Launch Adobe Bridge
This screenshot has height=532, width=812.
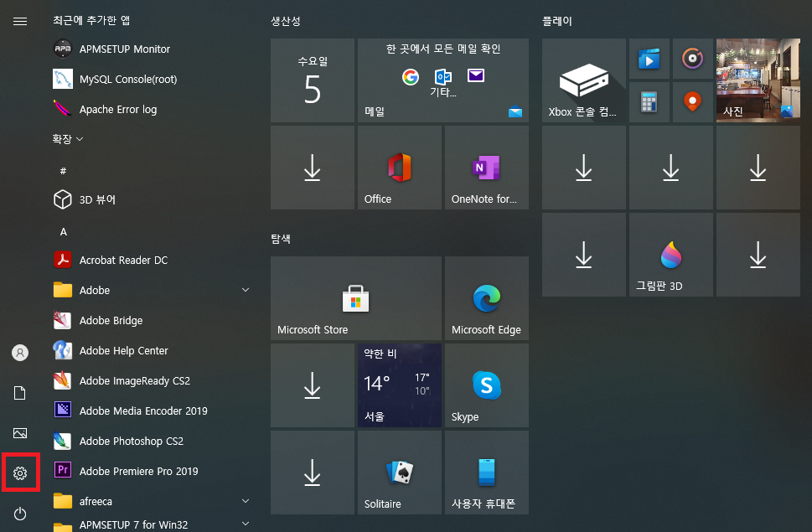tap(150, 320)
